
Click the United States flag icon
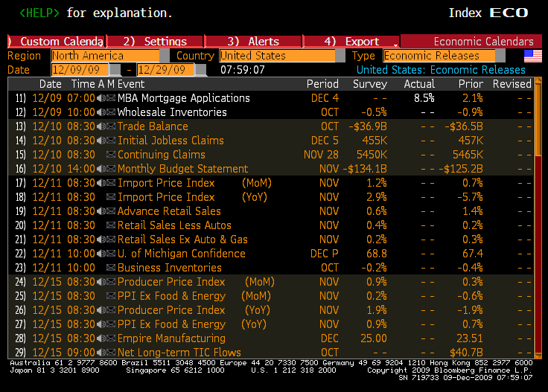coord(533,56)
